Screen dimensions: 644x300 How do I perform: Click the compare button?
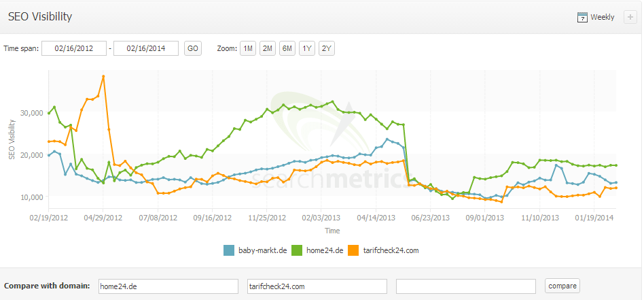tap(562, 286)
